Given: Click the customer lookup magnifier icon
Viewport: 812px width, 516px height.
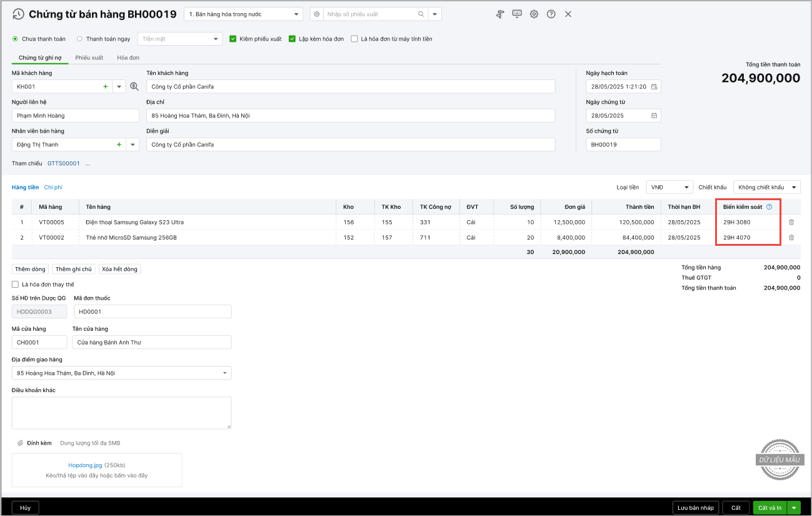Looking at the screenshot, I should coord(134,87).
